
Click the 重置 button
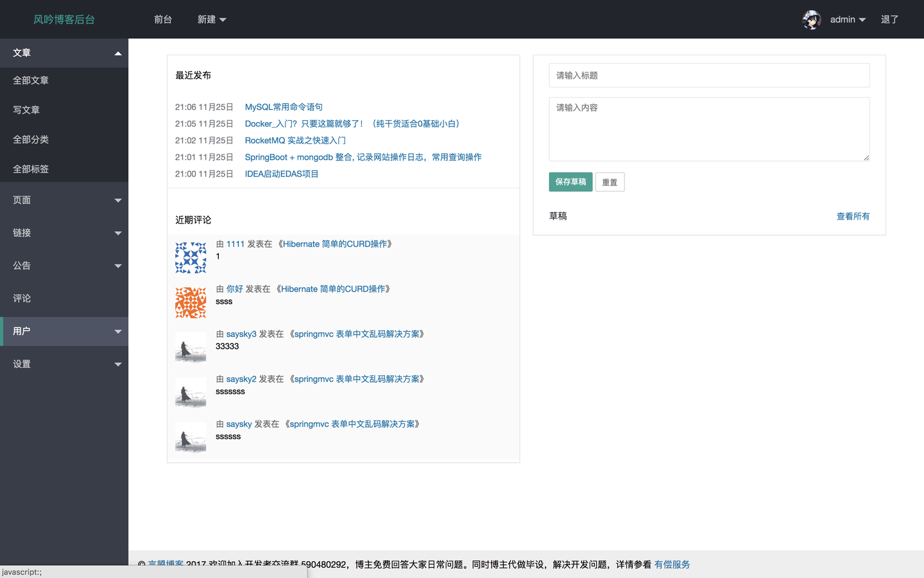tap(609, 182)
